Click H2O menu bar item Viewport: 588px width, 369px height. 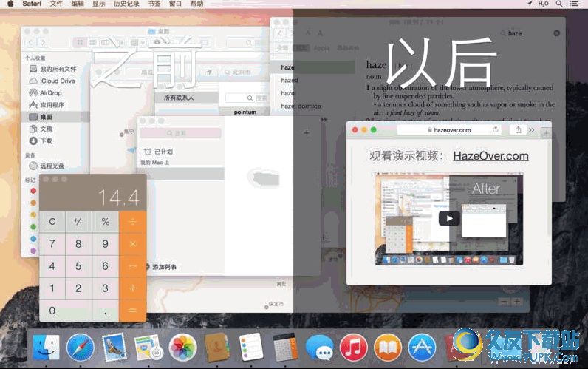(x=543, y=4)
